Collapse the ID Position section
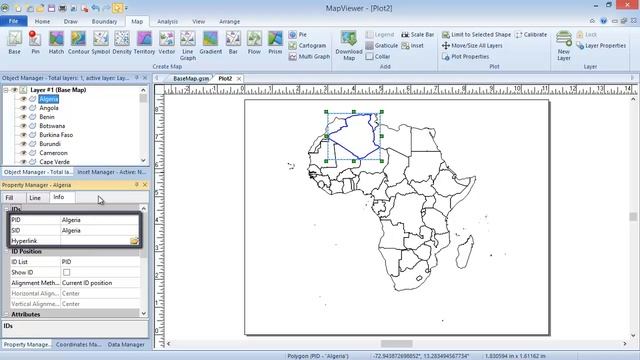640x360 pixels. tap(7, 251)
